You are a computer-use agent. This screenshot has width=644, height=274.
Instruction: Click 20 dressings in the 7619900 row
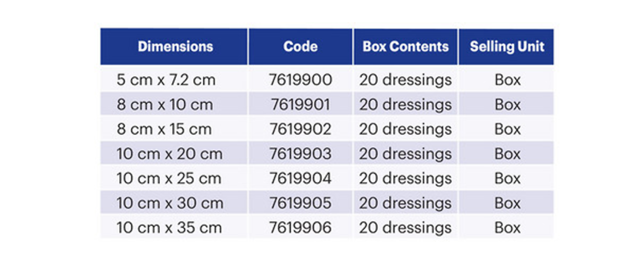point(406,80)
